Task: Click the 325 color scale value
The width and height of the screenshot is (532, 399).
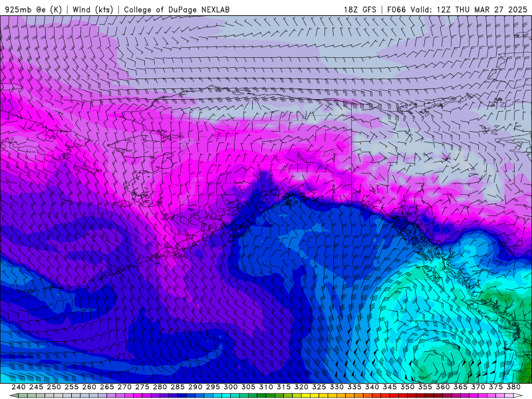Action: point(319,387)
